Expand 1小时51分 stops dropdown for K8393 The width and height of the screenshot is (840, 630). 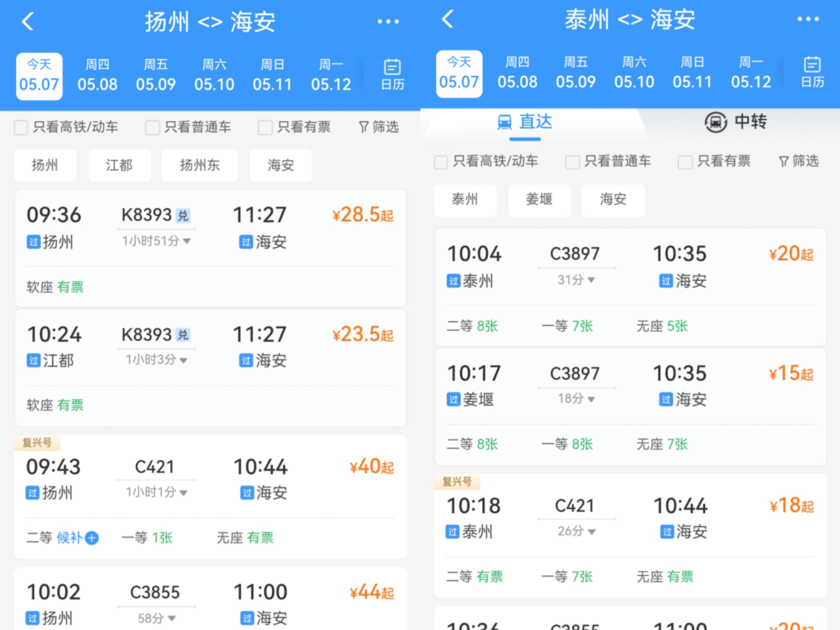(156, 241)
